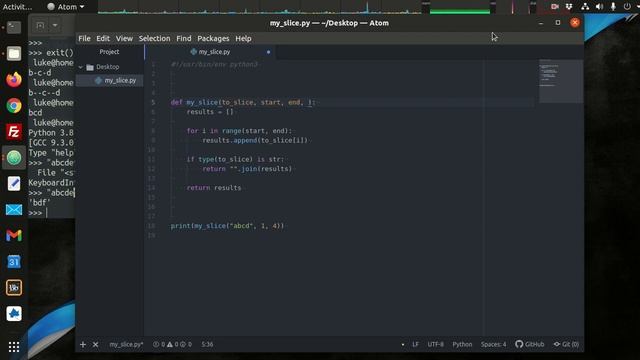Open terminal tab dropdown arrow
The image size is (640, 360).
(55, 26)
